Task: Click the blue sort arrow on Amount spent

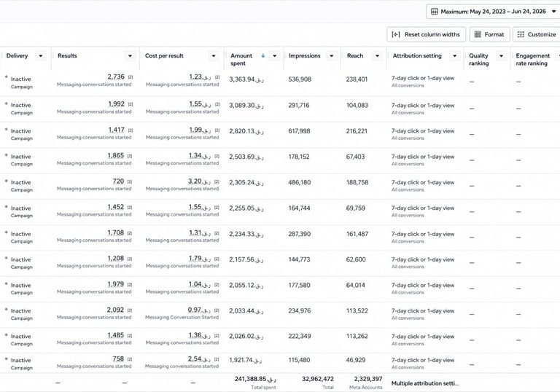Action: click(263, 55)
